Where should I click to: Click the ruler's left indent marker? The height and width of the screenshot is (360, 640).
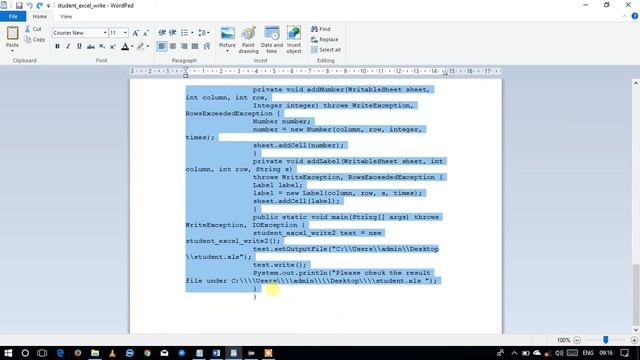point(185,76)
